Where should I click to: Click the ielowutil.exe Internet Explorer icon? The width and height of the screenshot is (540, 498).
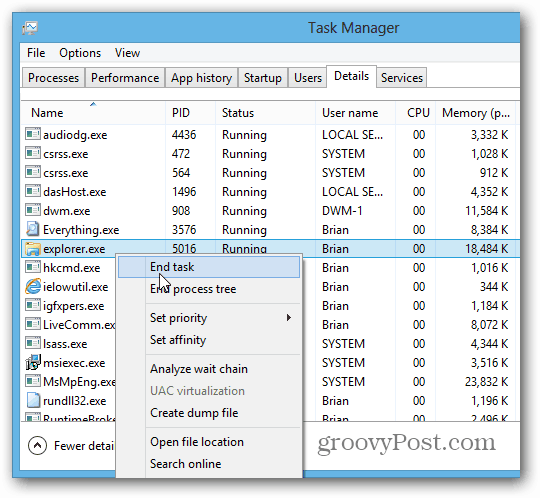point(33,286)
